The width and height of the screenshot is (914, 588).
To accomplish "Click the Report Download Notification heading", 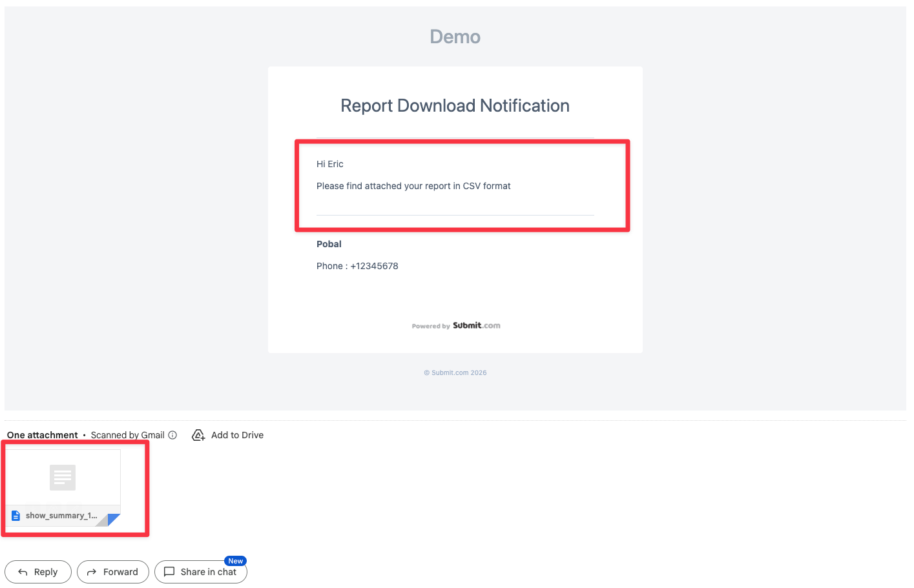I will (x=455, y=106).
